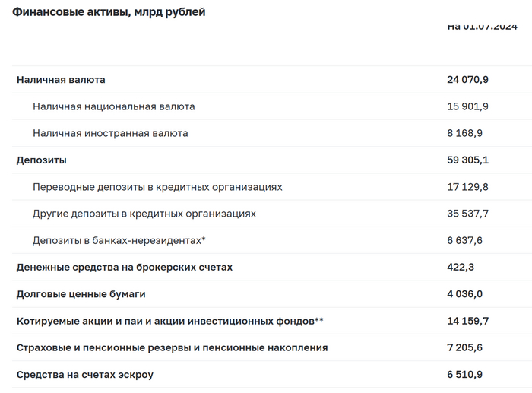Click the 15 901,9 amount
The width and height of the screenshot is (532, 393).
[467, 106]
